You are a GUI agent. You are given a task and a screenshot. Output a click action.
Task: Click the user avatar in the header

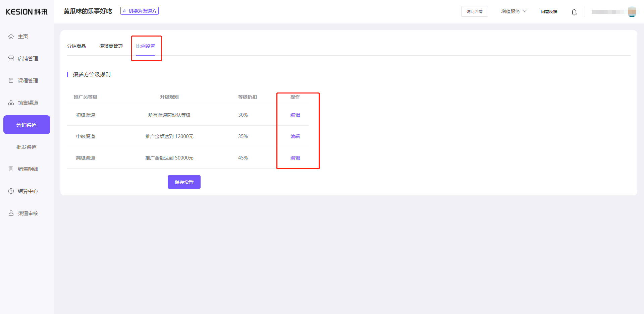point(632,12)
